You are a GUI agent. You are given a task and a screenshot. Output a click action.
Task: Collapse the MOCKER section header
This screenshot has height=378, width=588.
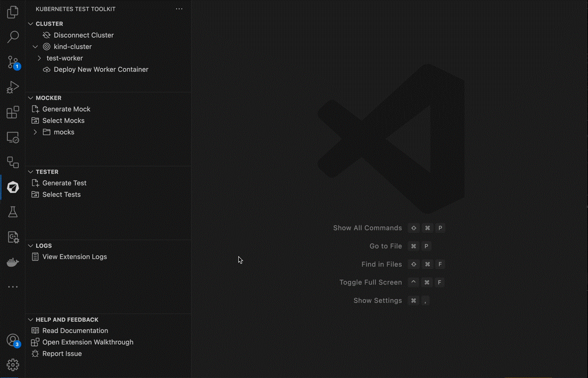coord(48,98)
